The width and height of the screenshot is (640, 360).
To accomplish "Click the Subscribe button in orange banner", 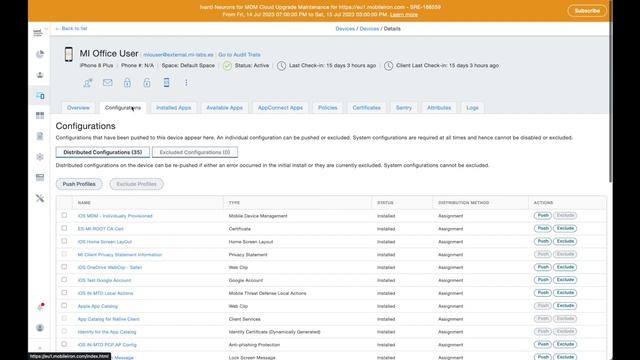I will [x=587, y=11].
